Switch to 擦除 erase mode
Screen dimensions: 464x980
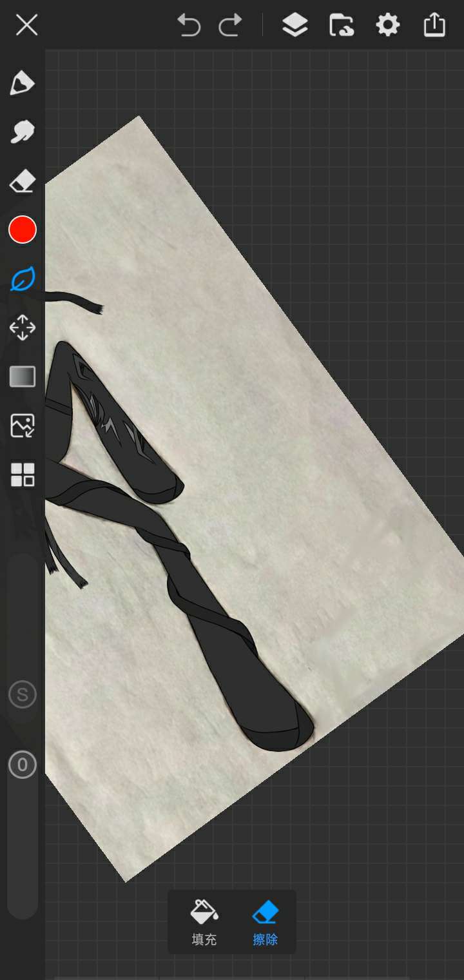click(265, 922)
